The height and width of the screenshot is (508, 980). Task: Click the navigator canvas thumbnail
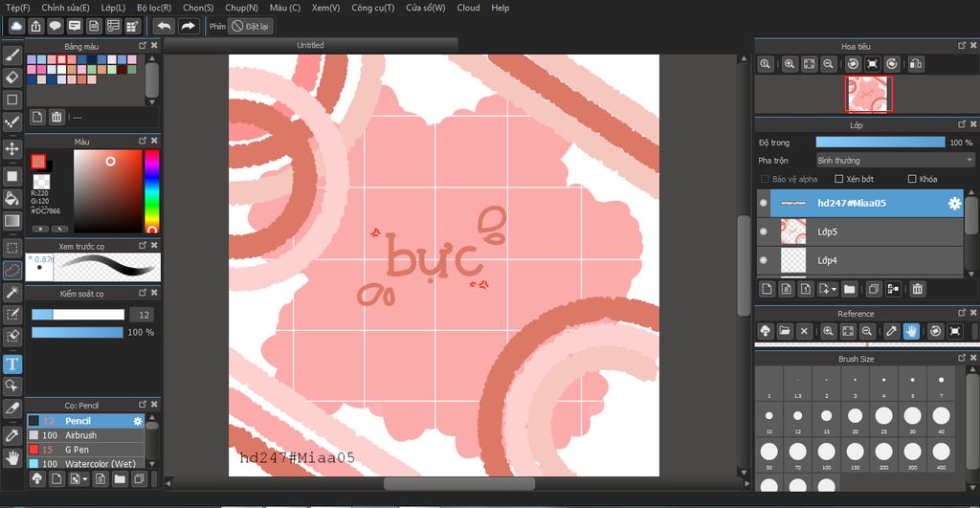point(869,95)
